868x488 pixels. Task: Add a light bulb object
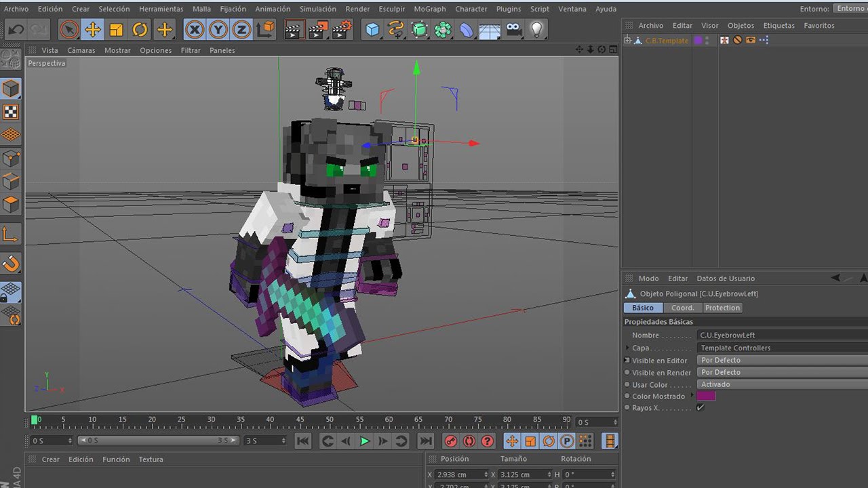point(536,29)
